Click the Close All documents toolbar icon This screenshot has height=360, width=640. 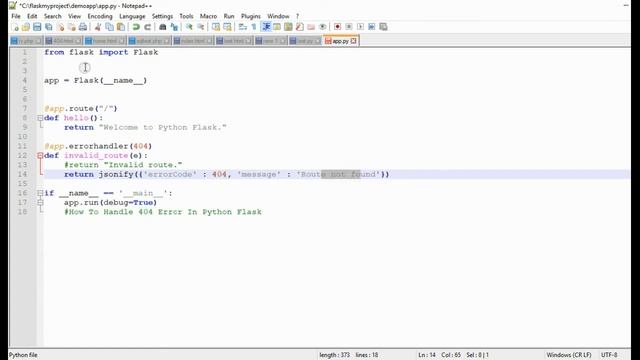(x=72, y=27)
